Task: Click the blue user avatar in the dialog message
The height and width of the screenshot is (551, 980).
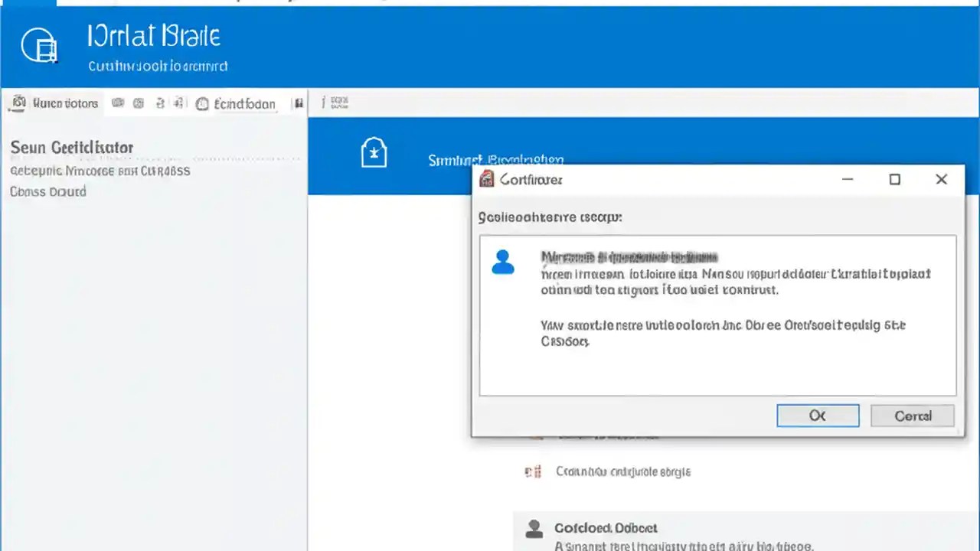Action: pyautogui.click(x=503, y=261)
